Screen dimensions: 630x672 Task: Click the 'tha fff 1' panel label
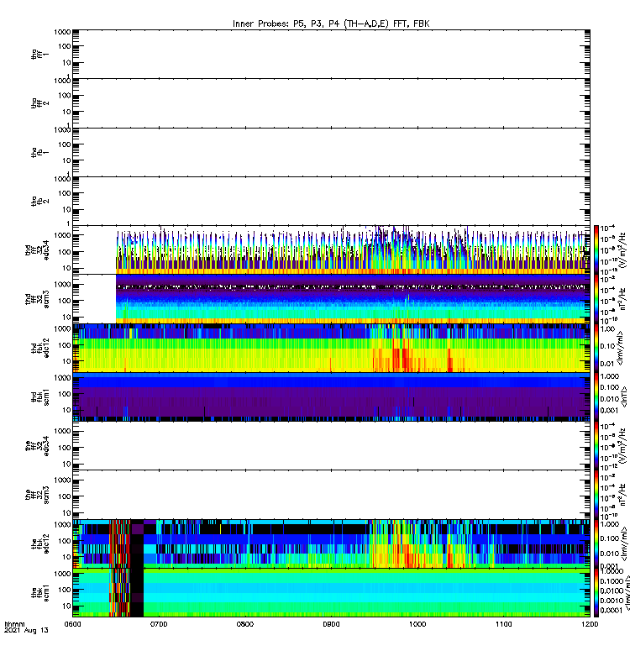(39, 54)
